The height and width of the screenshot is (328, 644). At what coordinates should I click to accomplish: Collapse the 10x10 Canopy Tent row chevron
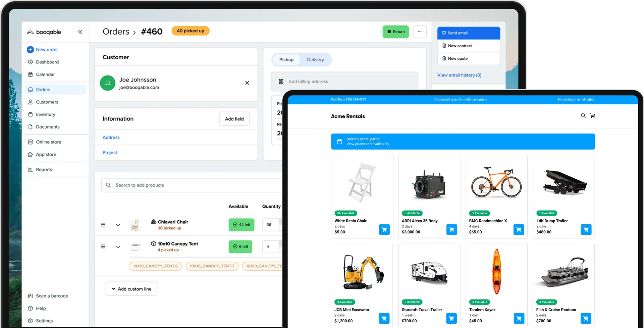[118, 247]
